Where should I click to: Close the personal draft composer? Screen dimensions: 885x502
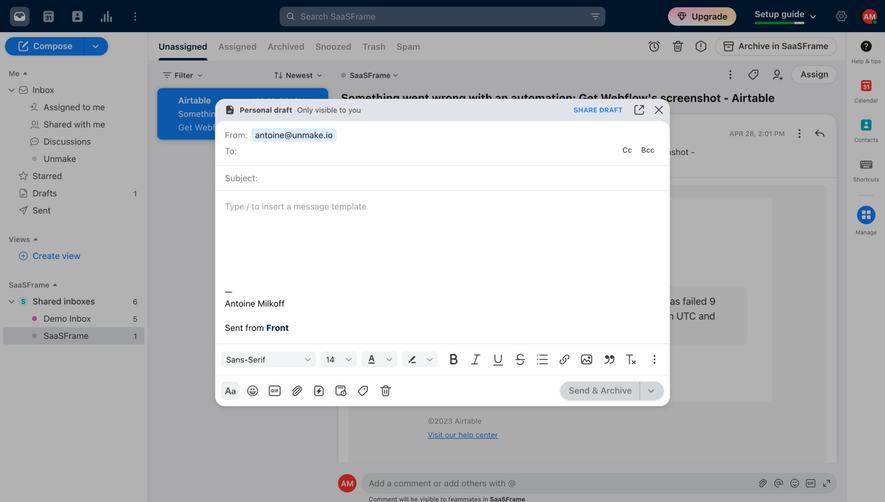[659, 110]
